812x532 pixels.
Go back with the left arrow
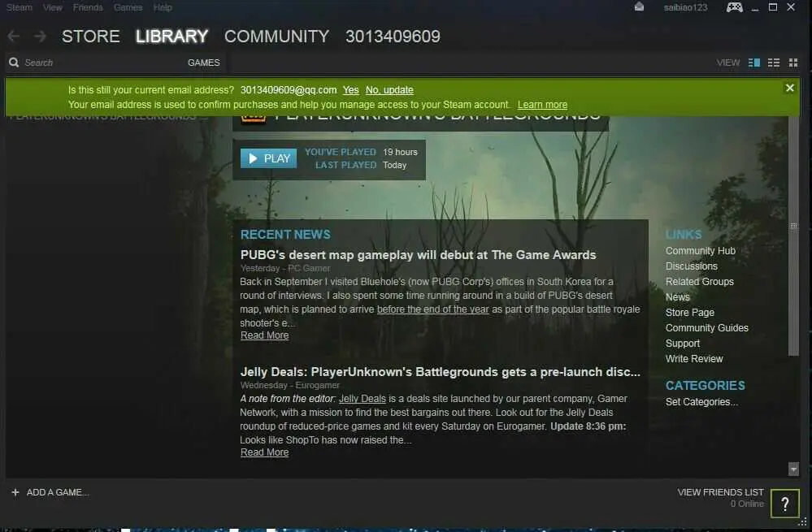click(14, 37)
